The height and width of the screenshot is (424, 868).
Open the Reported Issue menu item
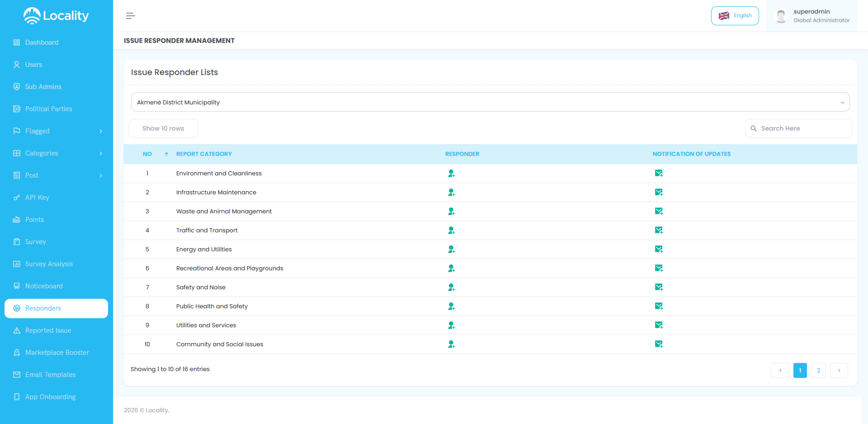(x=48, y=330)
